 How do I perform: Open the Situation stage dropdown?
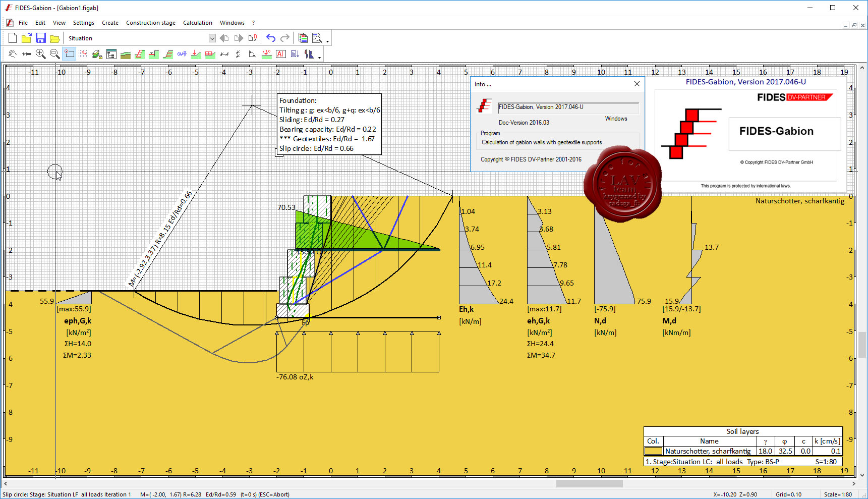tap(212, 38)
